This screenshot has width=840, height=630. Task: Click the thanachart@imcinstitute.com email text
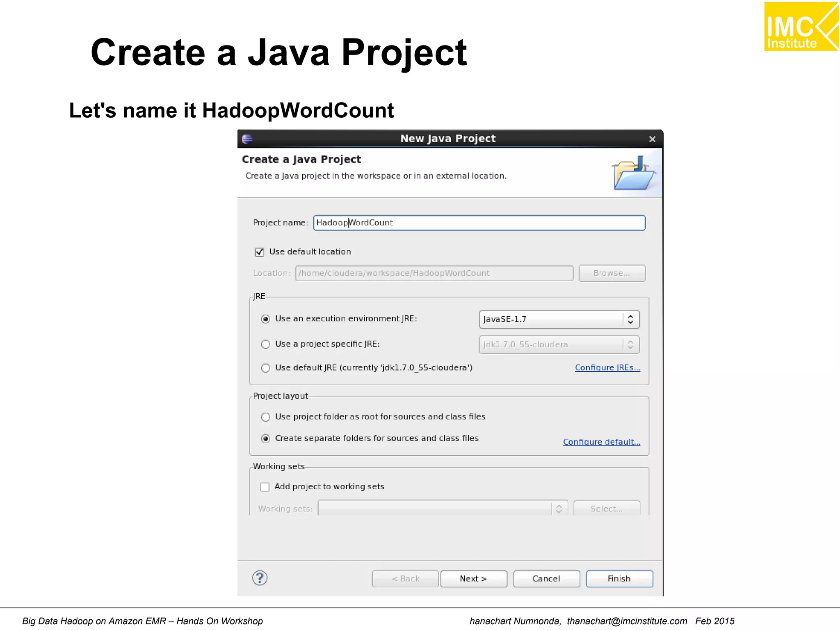(627, 621)
